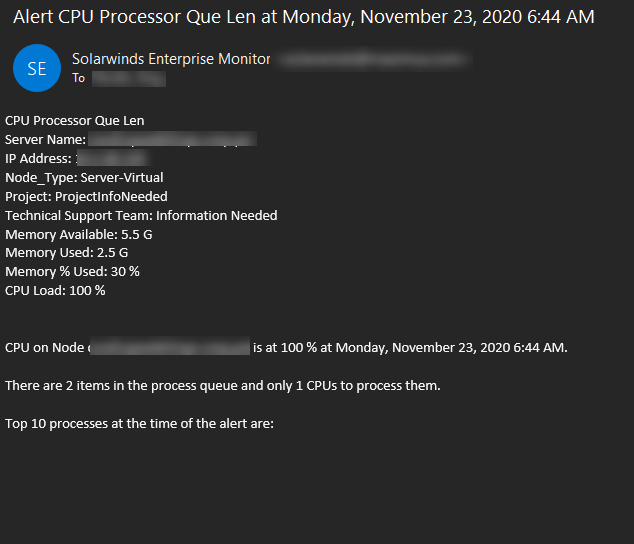Click the Top 10 processes line
This screenshot has height=544, width=634.
[139, 424]
